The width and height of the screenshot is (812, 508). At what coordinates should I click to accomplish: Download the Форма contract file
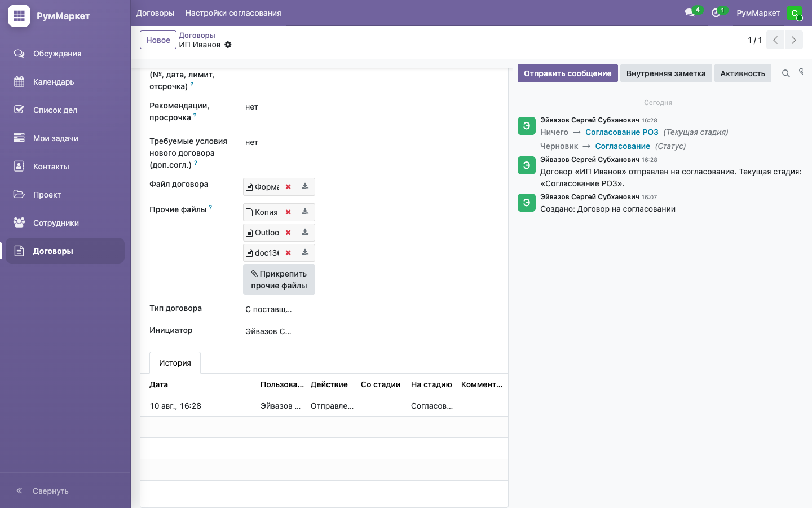(x=305, y=186)
